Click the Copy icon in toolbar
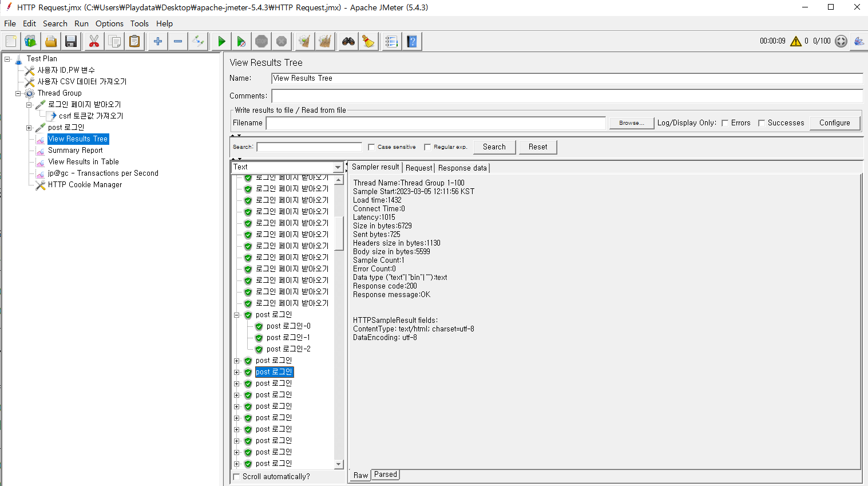Screen dimensions: 868x486 pos(114,41)
